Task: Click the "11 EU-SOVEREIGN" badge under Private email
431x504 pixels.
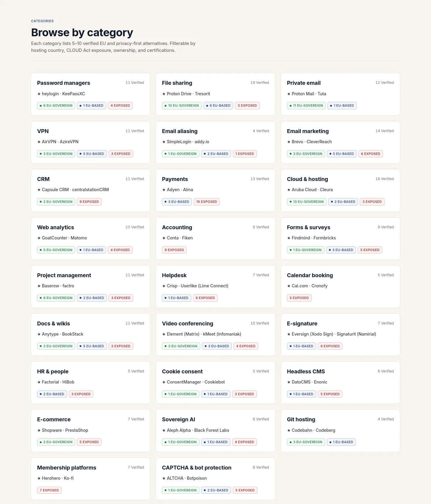Action: [306, 105]
